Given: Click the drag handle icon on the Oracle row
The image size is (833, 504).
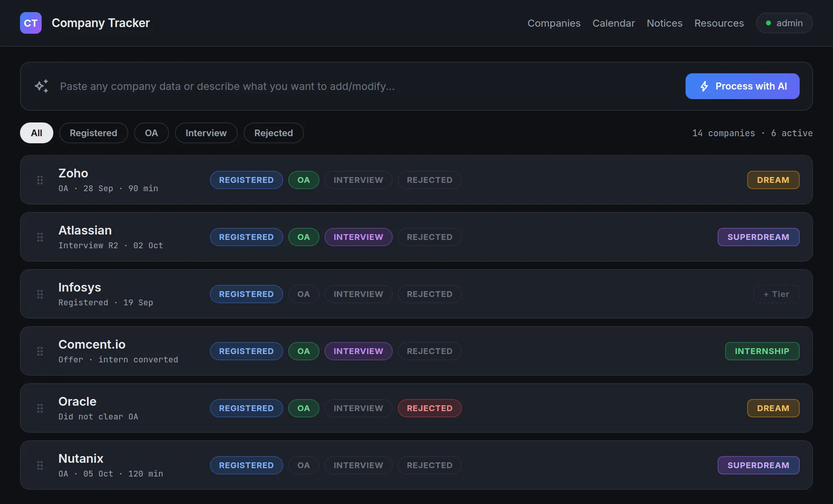Looking at the screenshot, I should click(x=40, y=408).
